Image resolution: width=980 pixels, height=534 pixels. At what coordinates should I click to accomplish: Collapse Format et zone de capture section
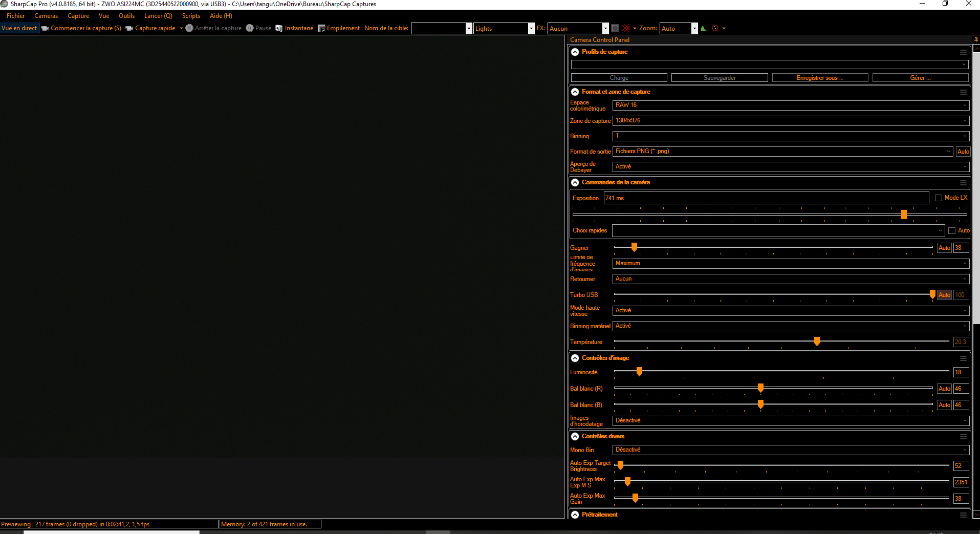(575, 92)
